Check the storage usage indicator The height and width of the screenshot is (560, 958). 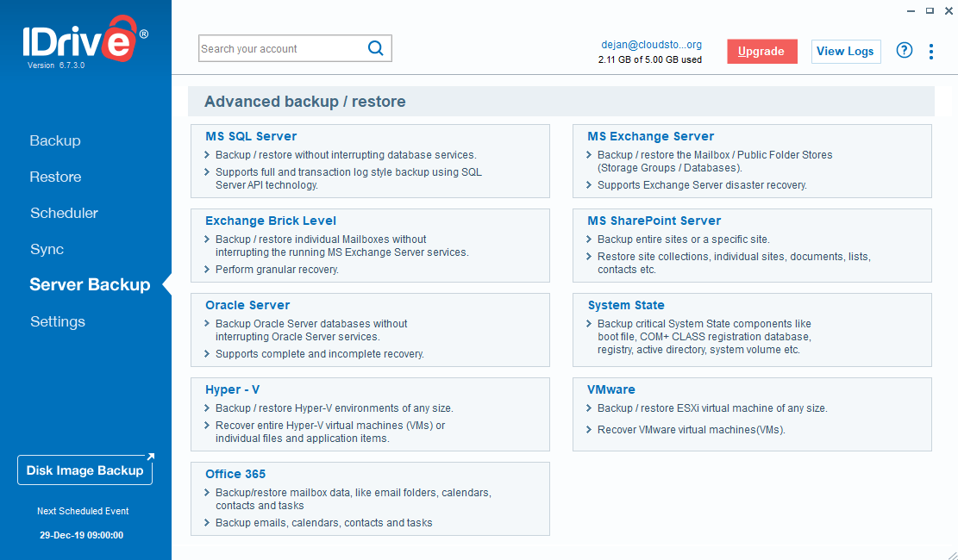652,61
